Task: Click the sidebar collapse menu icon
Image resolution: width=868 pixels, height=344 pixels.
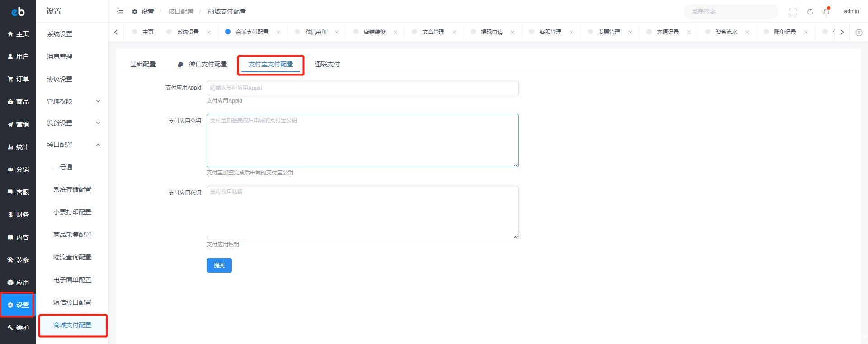Action: tap(120, 11)
